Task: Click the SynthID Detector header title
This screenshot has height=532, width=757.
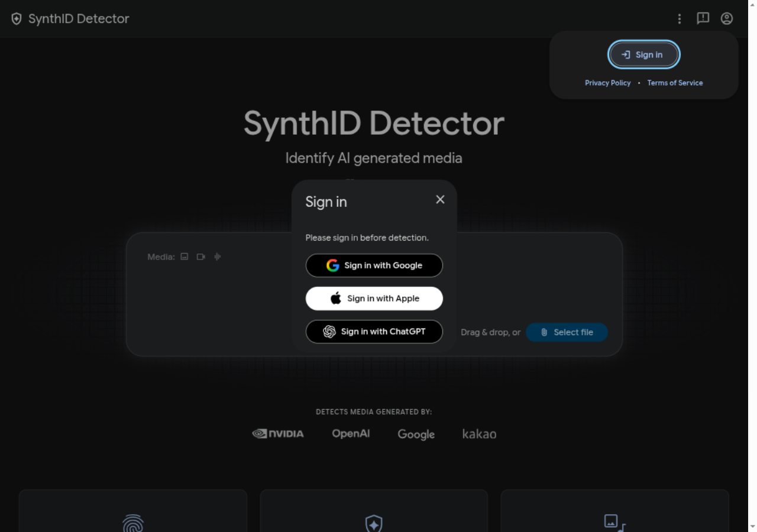Action: 79,19
